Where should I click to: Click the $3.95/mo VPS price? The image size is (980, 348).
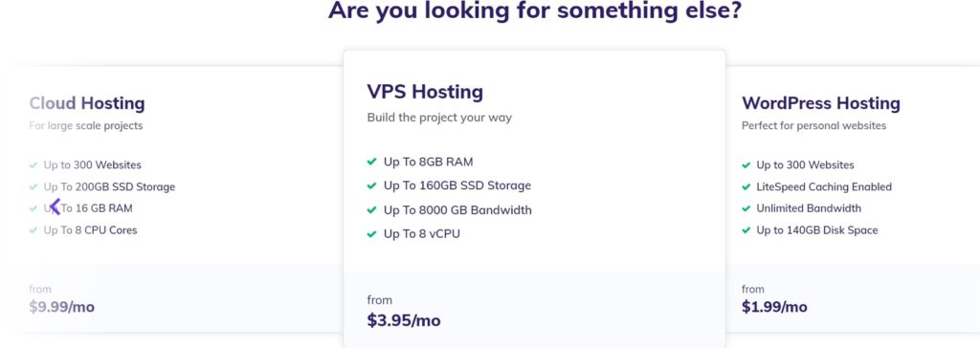[x=404, y=321]
